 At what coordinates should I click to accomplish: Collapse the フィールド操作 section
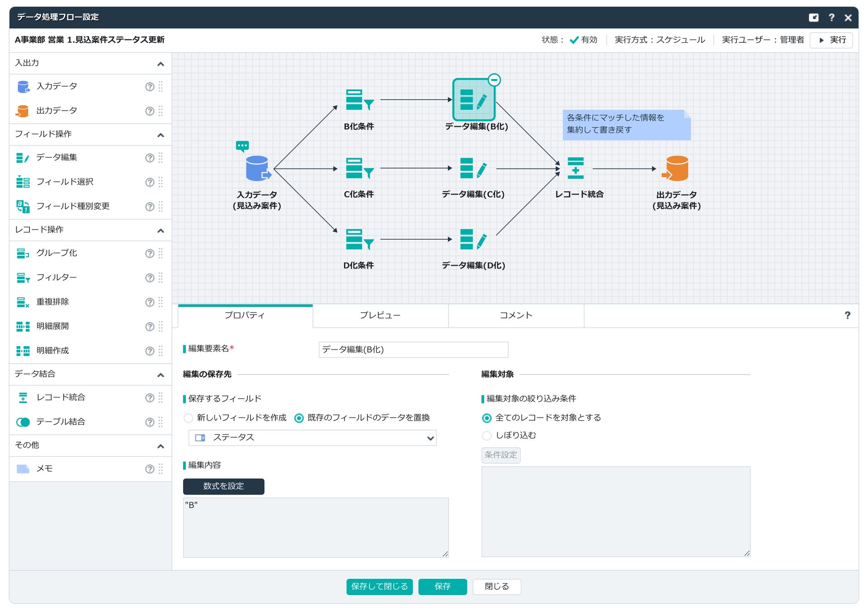point(160,135)
